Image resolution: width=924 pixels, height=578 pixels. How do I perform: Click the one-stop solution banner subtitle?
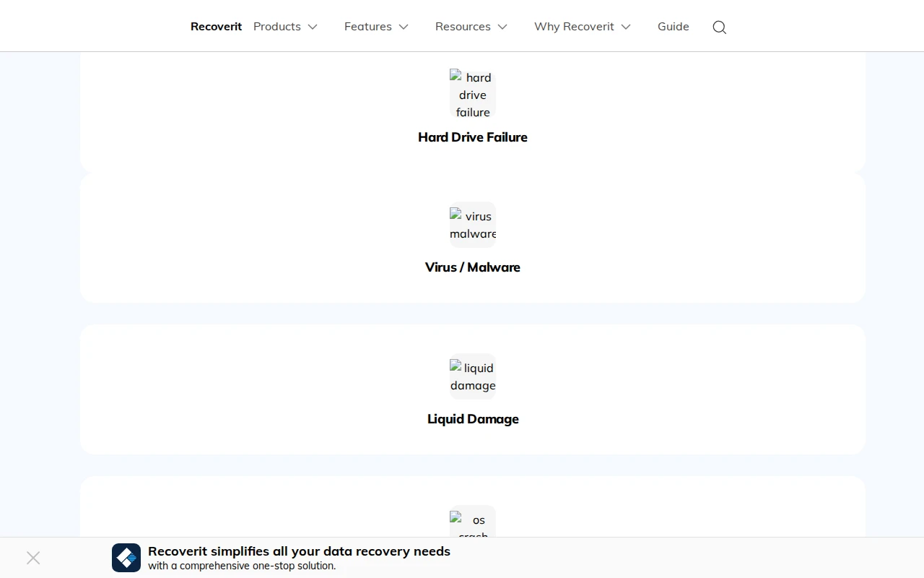tap(242, 566)
